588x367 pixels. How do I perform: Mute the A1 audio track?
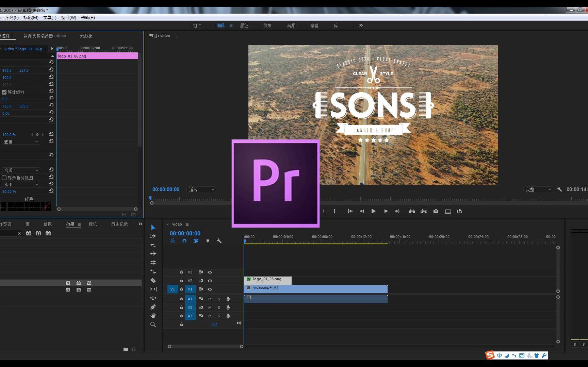pos(210,299)
